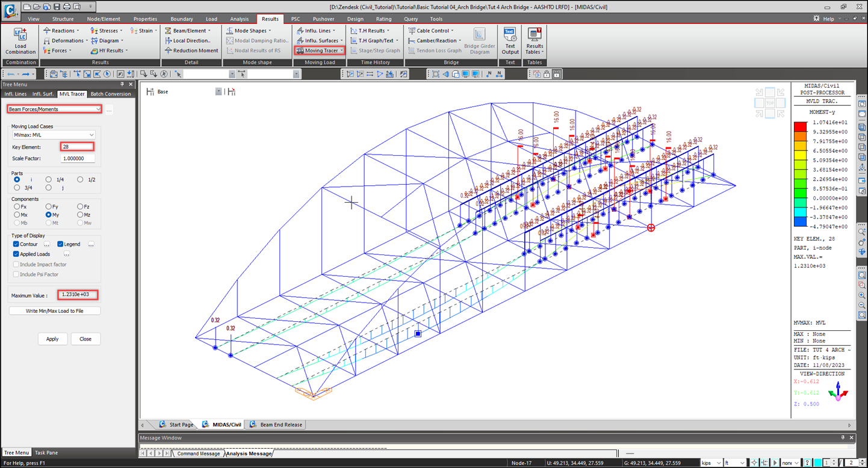Click the TOP view cube face
The width and height of the screenshot is (868, 468).
[x=769, y=103]
